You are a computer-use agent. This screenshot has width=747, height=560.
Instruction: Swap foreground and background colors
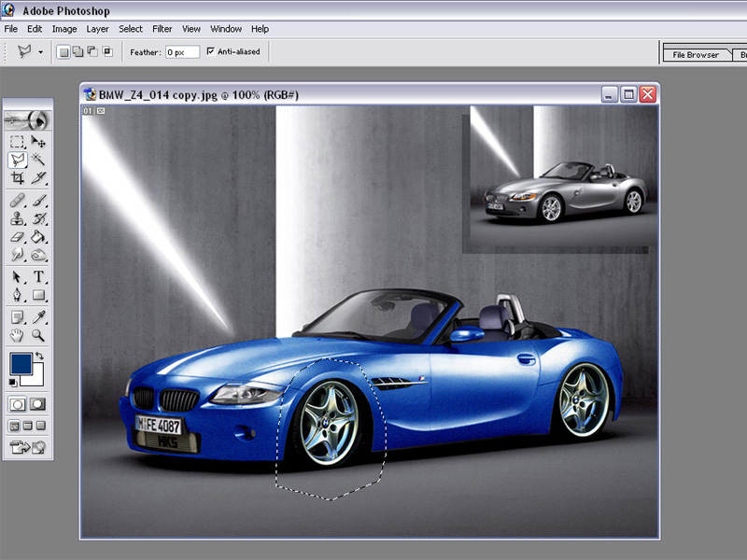coord(39,356)
